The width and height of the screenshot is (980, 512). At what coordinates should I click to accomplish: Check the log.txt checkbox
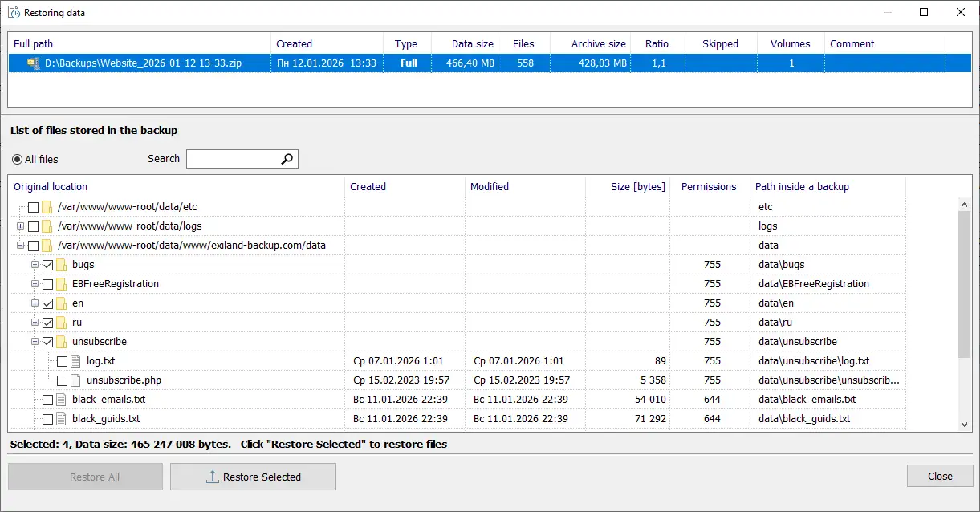point(62,360)
